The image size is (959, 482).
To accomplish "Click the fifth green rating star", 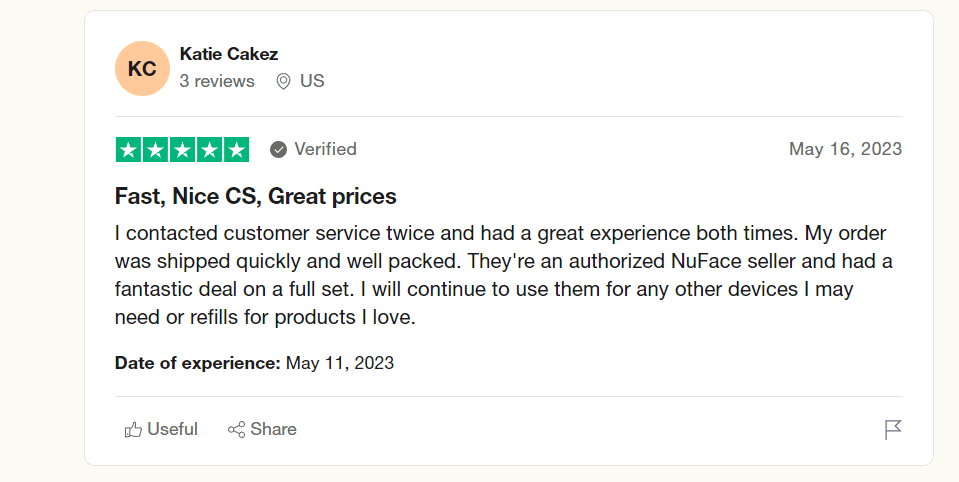I will (x=236, y=150).
